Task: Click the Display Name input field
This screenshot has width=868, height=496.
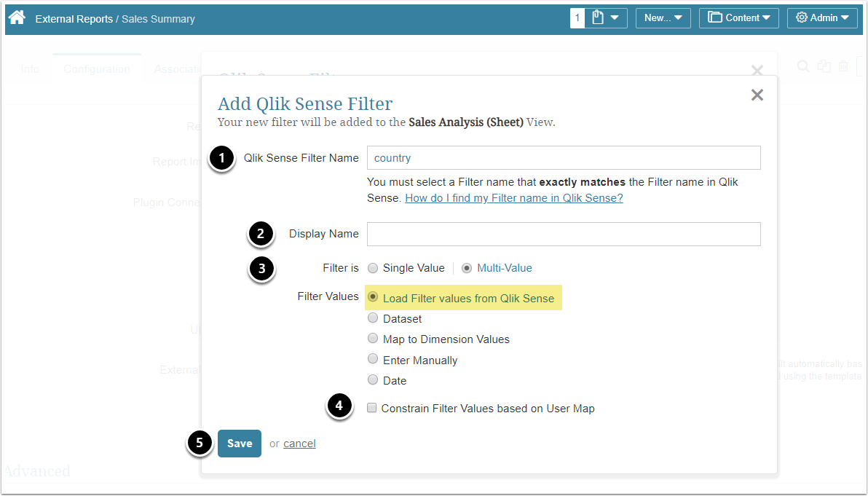Action: 564,234
